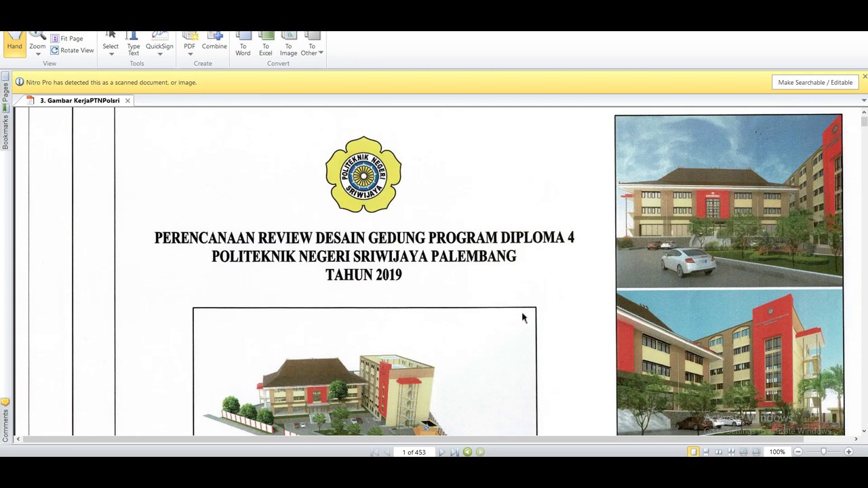Switch to 3. Gambar KerjaPTNPolsri tab
Screen dimensions: 868x488
79,100
